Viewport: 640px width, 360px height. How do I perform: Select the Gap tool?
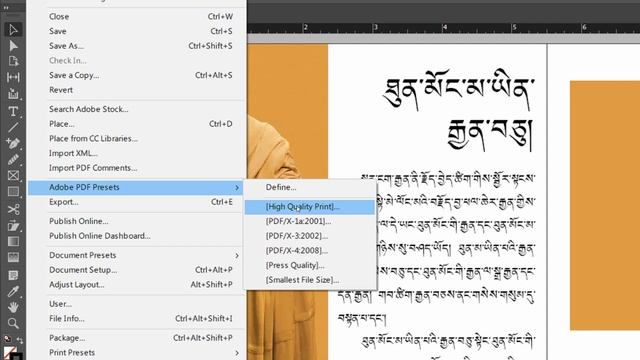13,77
